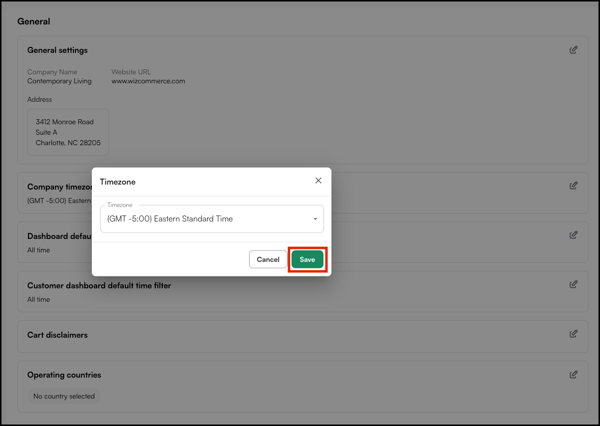Click the edit icon for Company timezone
The height and width of the screenshot is (426, 600).
(x=573, y=185)
